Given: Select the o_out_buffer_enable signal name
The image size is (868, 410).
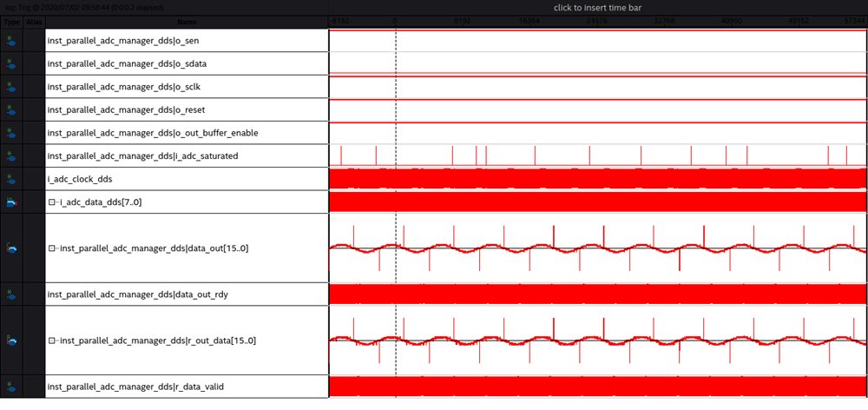Looking at the screenshot, I should tap(153, 133).
